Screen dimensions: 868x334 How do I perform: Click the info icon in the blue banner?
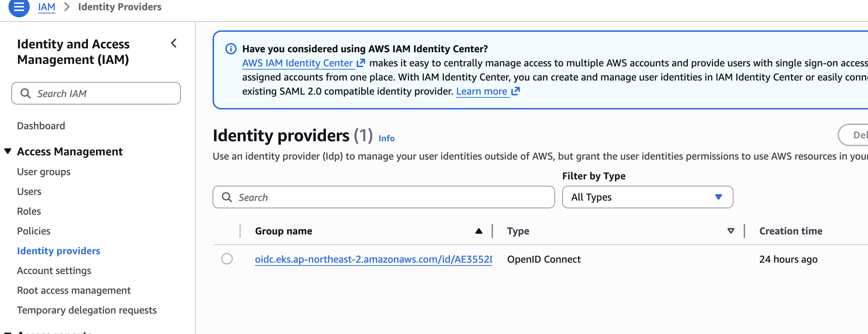click(x=231, y=49)
